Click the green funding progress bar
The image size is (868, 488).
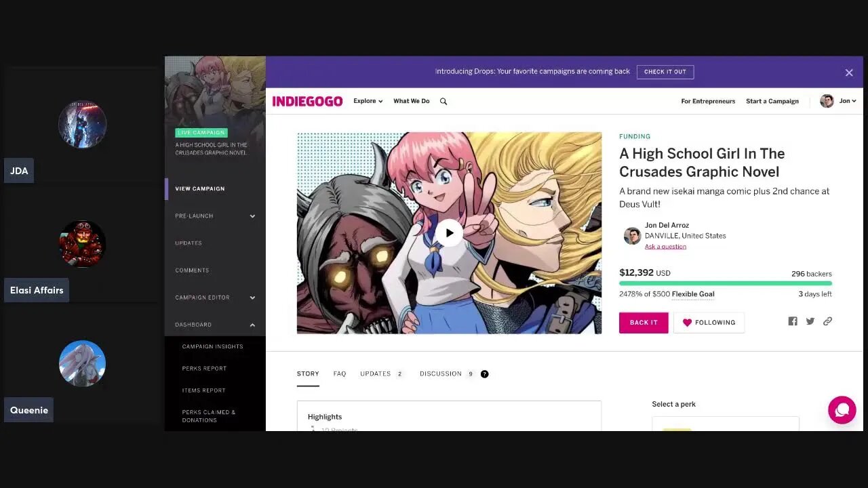pyautogui.click(x=726, y=283)
